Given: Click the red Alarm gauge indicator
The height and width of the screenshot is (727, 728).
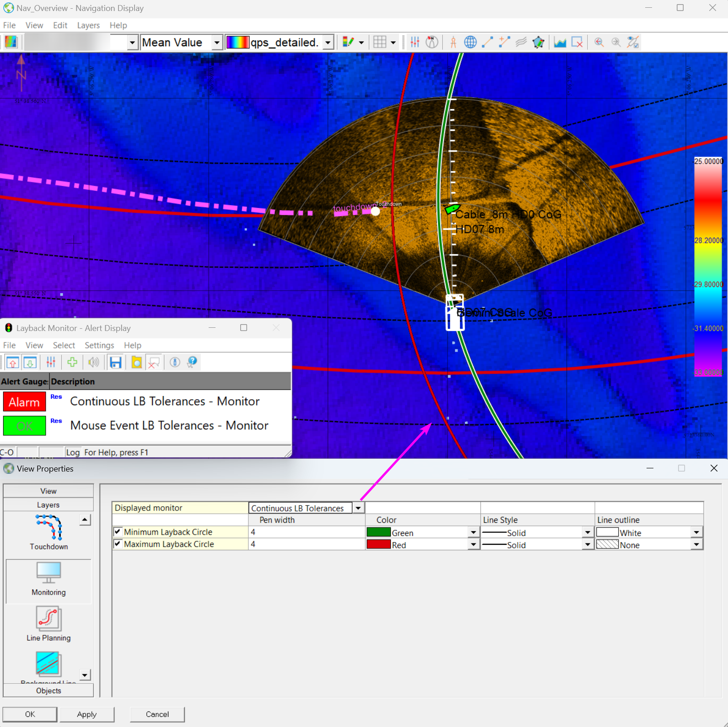Looking at the screenshot, I should click(x=24, y=402).
